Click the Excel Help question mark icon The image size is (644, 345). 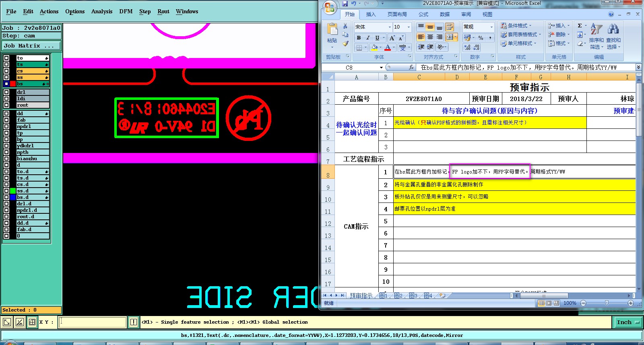[611, 14]
